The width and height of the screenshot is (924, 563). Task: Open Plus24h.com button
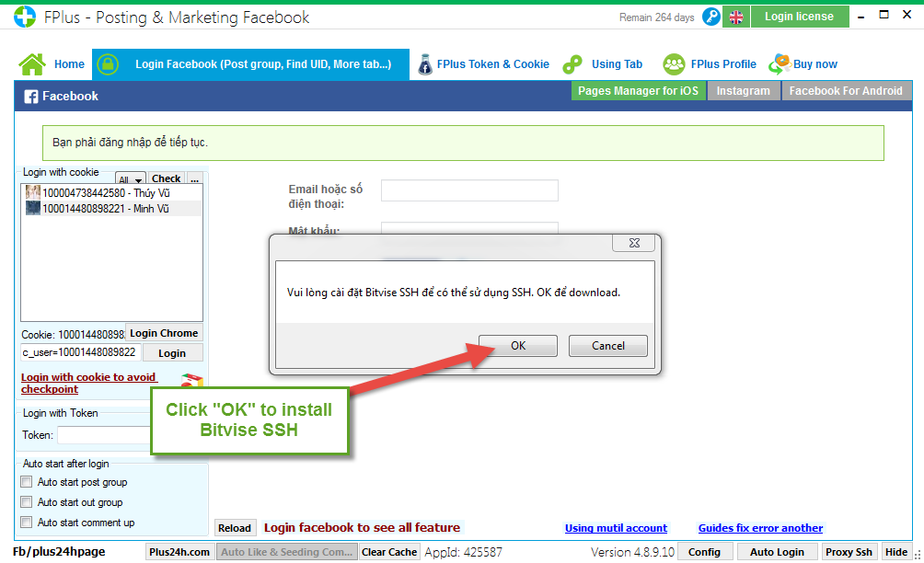[179, 552]
